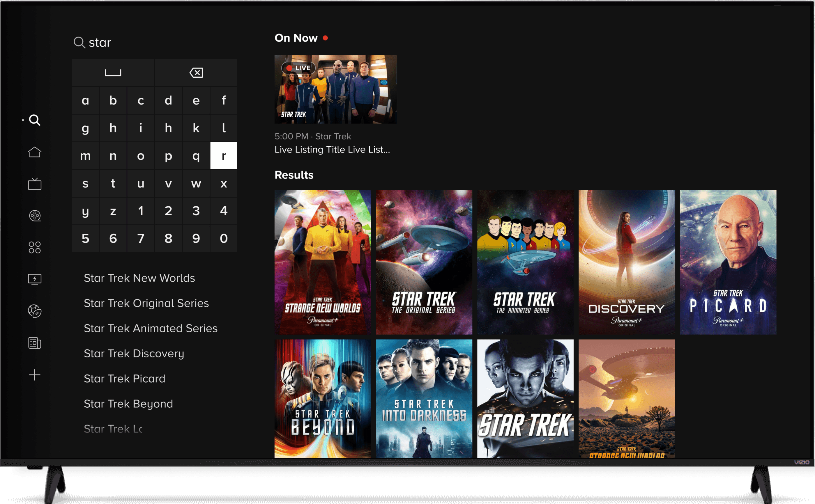Select the letter l key
The width and height of the screenshot is (815, 504).
(x=224, y=128)
